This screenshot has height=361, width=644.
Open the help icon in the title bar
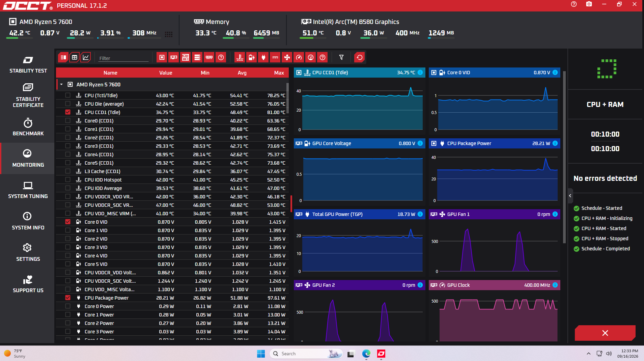coord(574,4)
